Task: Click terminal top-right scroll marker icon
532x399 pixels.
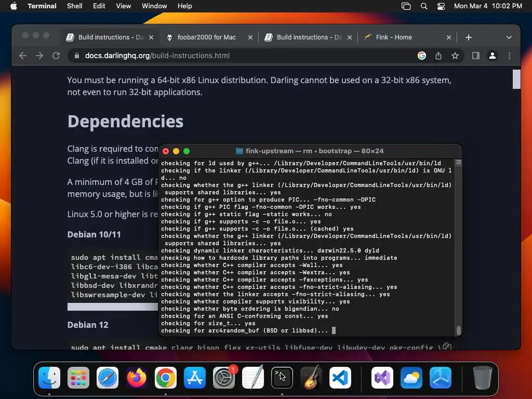Action: click(x=458, y=163)
